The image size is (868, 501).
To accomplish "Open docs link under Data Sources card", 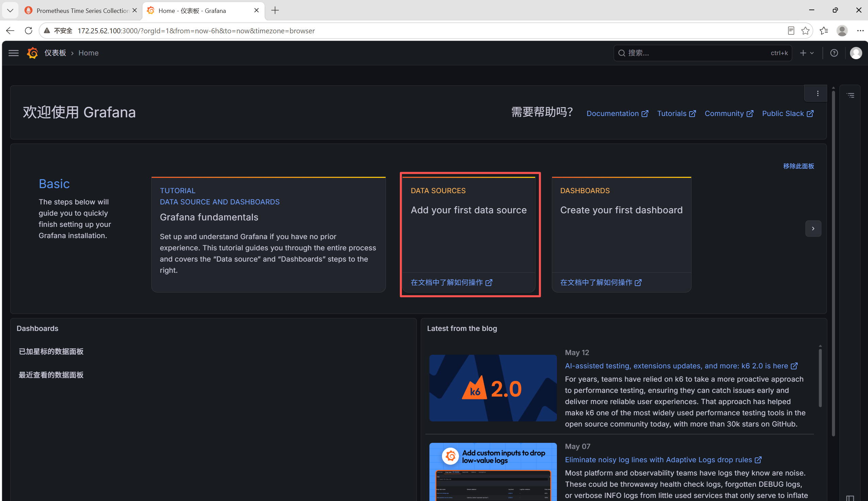I will (451, 283).
